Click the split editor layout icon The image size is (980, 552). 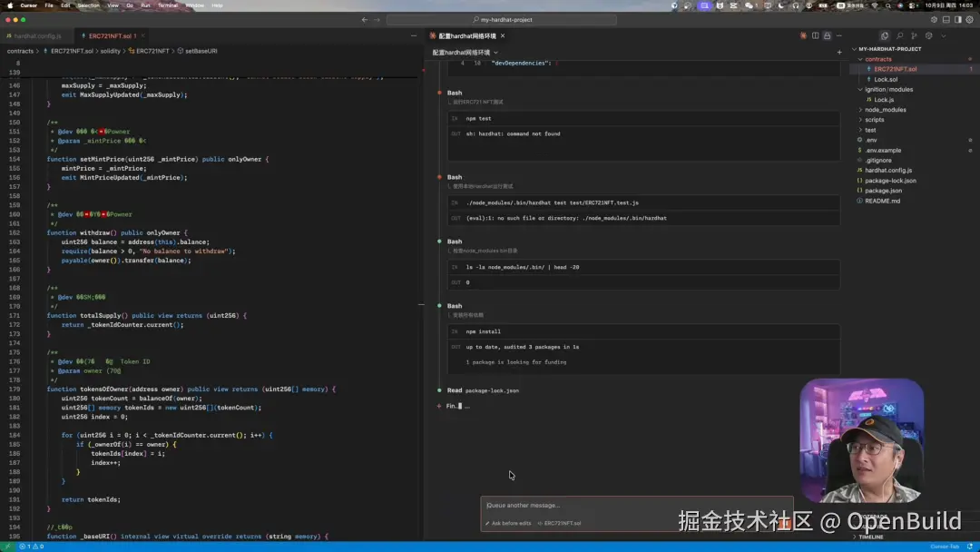tap(815, 36)
